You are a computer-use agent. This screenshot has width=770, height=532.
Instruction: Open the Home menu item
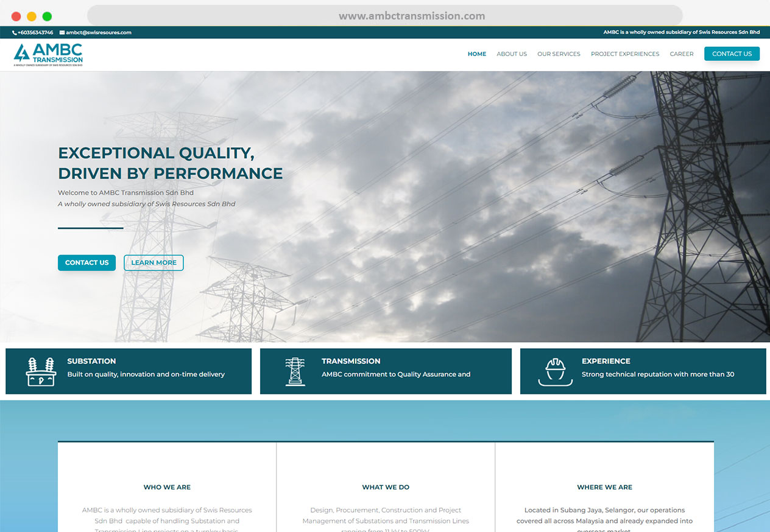coord(477,54)
